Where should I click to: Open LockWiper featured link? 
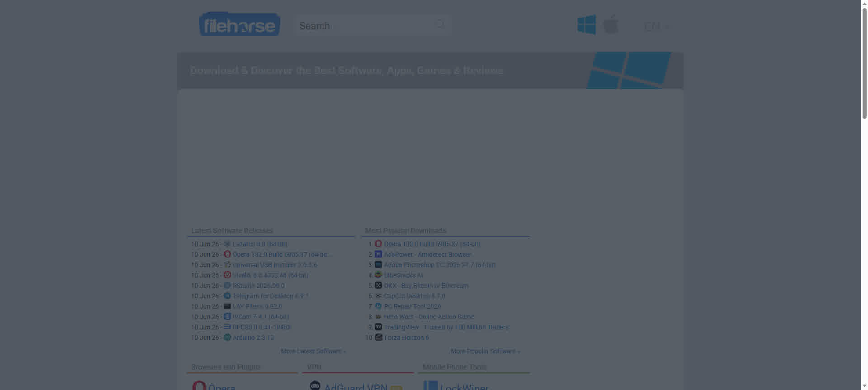(x=464, y=387)
